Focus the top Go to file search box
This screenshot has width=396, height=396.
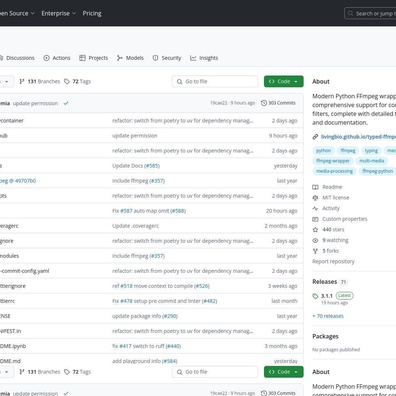tap(215, 81)
